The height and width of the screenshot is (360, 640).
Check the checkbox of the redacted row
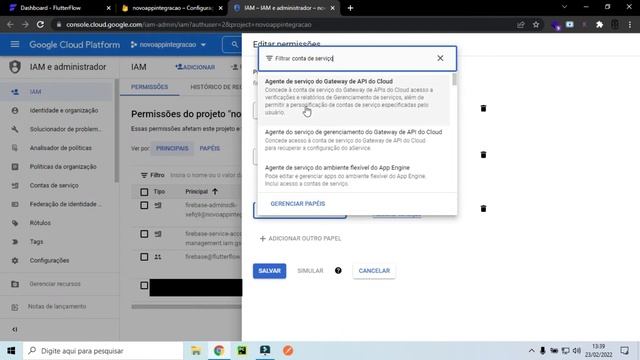coord(144,285)
